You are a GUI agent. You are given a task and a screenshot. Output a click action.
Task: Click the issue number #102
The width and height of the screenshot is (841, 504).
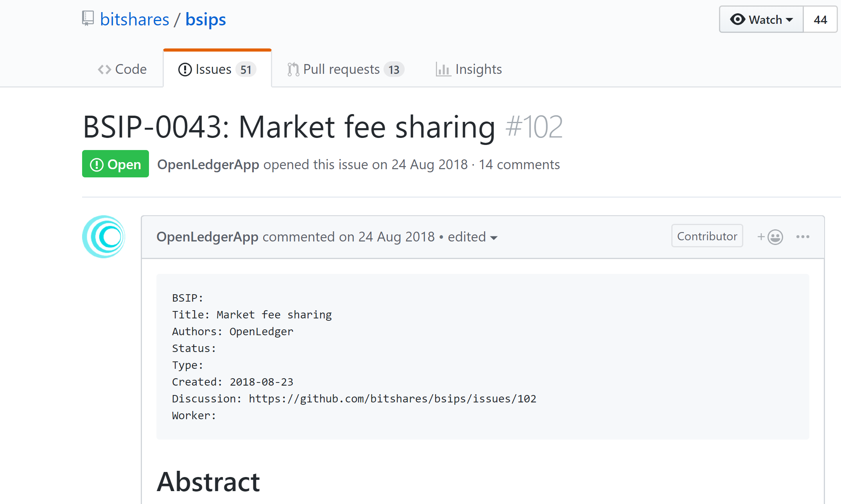tap(534, 127)
